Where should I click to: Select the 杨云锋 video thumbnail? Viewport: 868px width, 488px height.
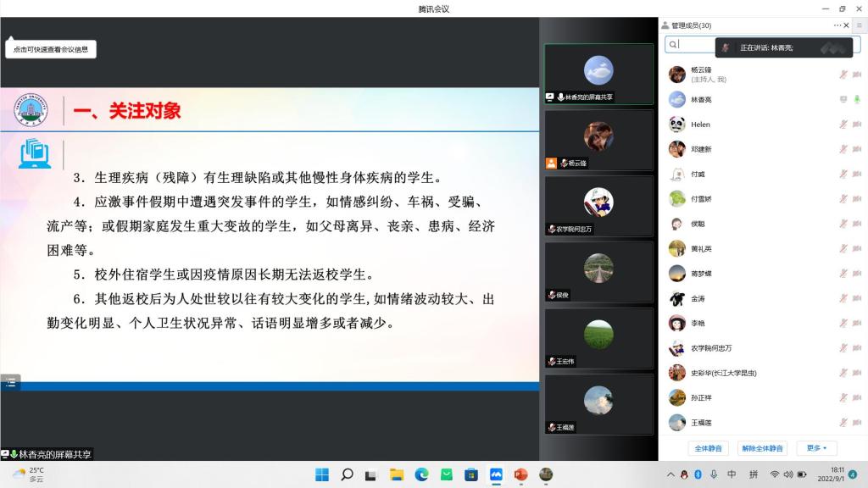(x=598, y=140)
